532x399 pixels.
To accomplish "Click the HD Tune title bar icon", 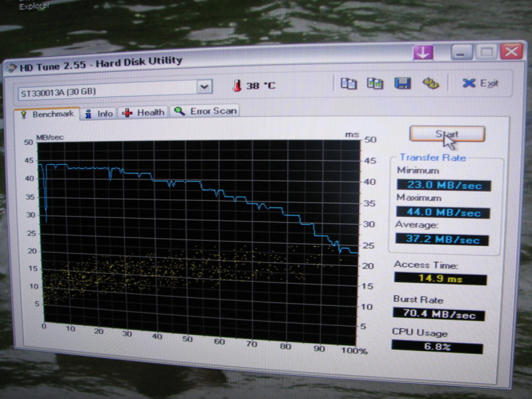I will coord(11,68).
